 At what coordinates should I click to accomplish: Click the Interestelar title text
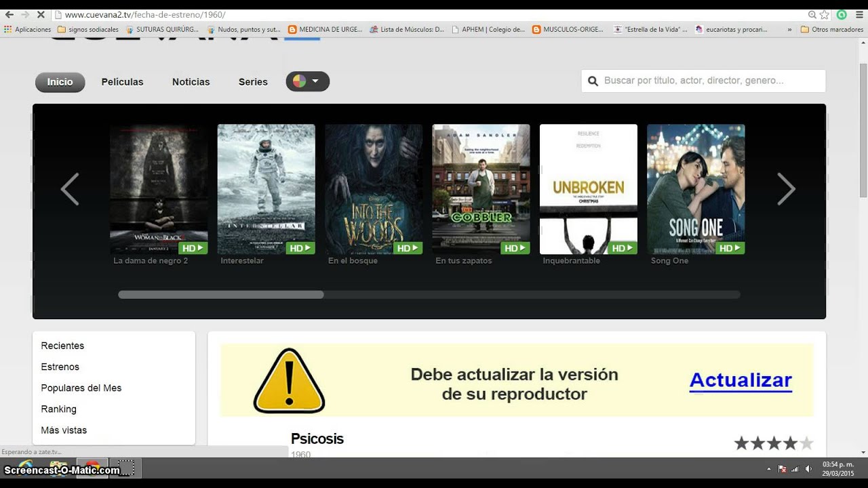coord(242,261)
